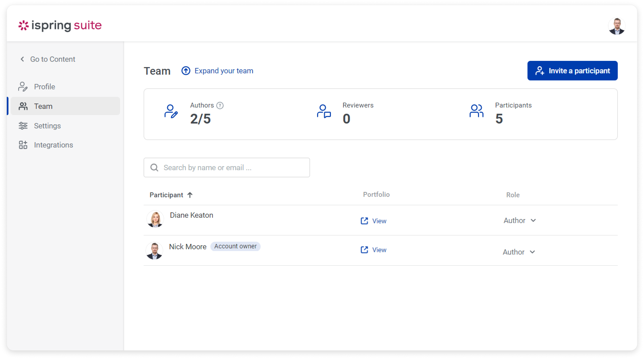Click Diane Keaton's portfolio external-link icon
Image resolution: width=644 pixels, height=359 pixels.
pyautogui.click(x=364, y=221)
